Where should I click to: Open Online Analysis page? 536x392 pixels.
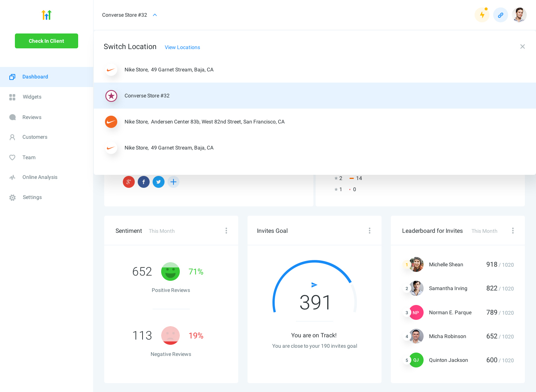point(47,177)
